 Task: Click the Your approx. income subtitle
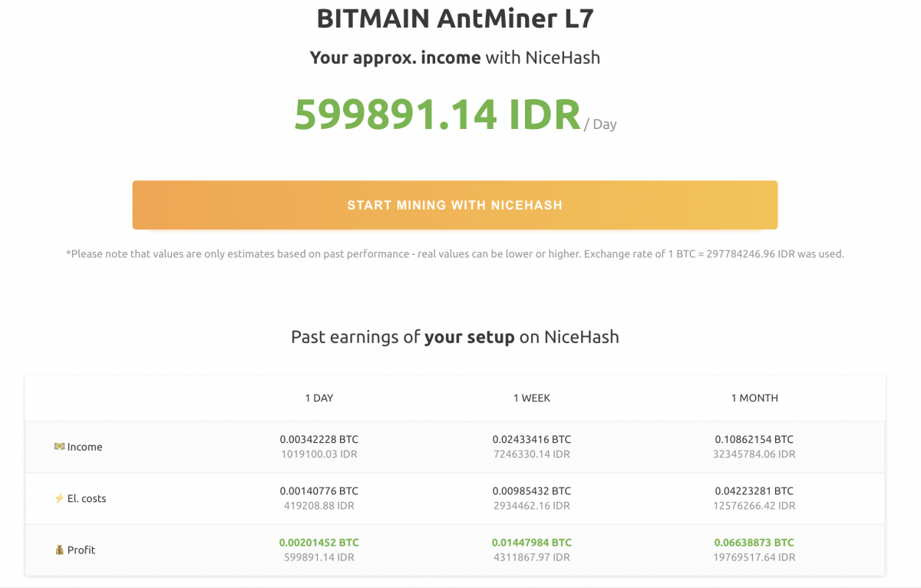pos(454,57)
